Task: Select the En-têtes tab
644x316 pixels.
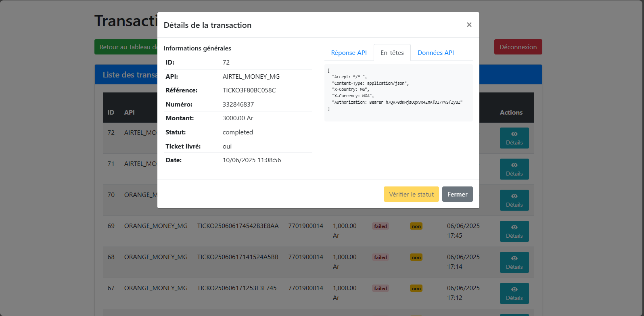Action: (392, 53)
